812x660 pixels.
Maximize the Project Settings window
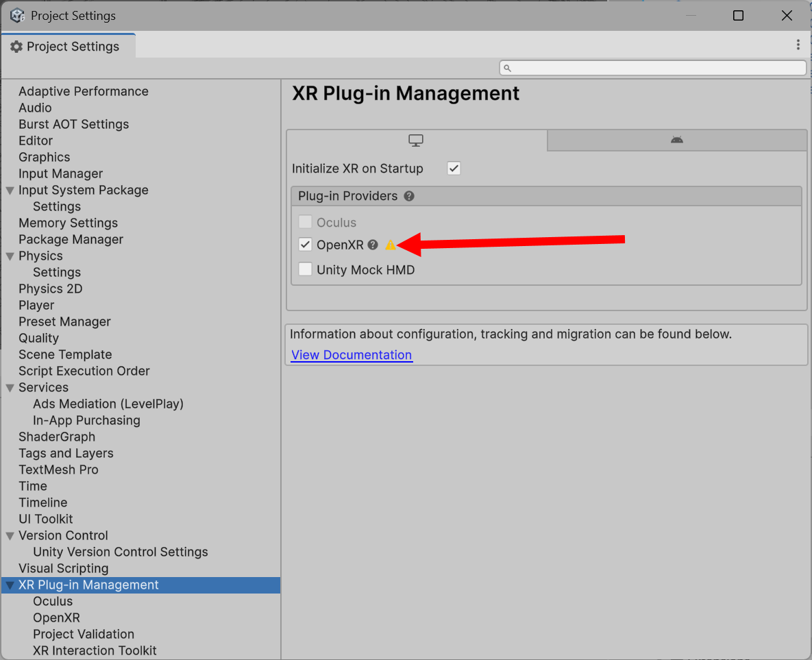(x=739, y=16)
